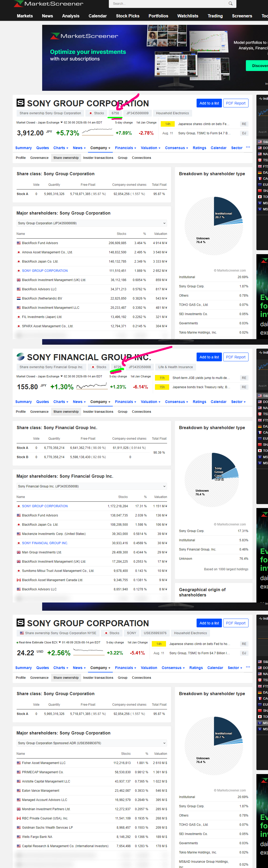Click the Japan flag icon beside SPARX Asset Management
The image size is (268, 868).
pos(19,326)
